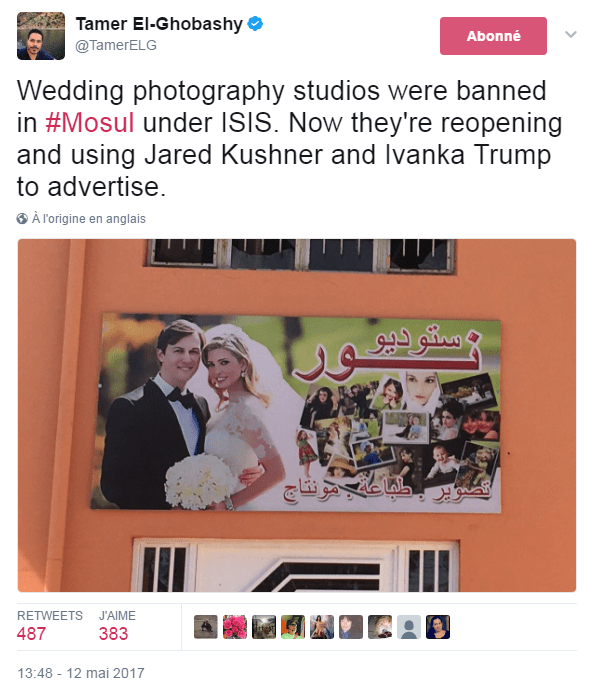The image size is (594, 688).
Task: Click the globe translation icon
Action: click(22, 219)
